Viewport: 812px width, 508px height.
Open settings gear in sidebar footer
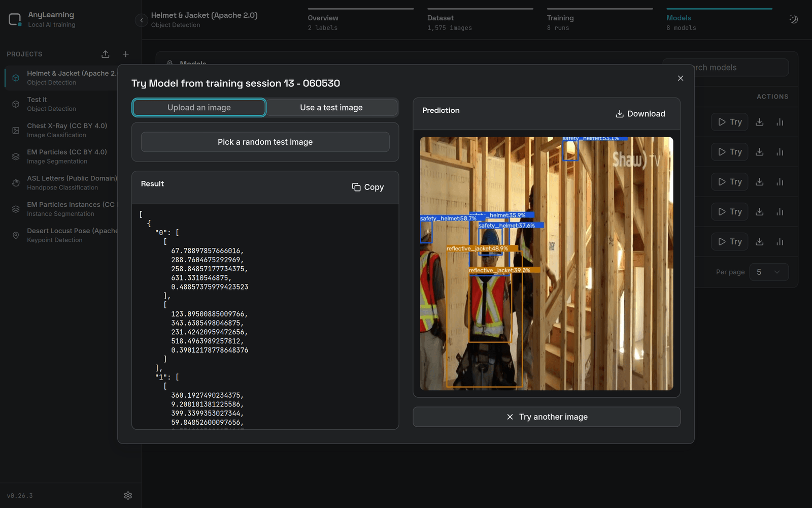click(128, 495)
